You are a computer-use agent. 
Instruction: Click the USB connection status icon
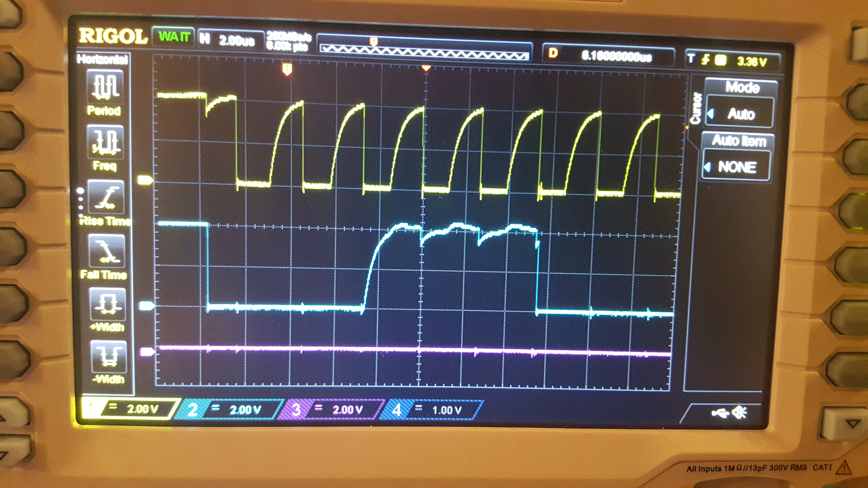(x=720, y=413)
